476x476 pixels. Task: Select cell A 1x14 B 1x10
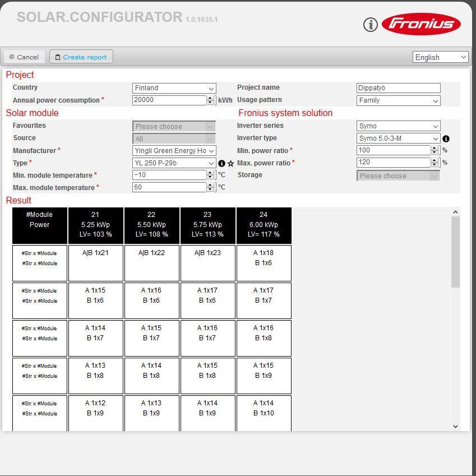(264, 413)
